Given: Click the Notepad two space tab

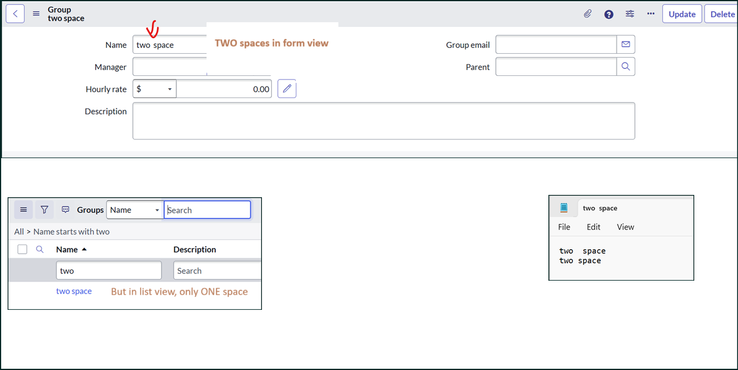Looking at the screenshot, I should coord(600,208).
